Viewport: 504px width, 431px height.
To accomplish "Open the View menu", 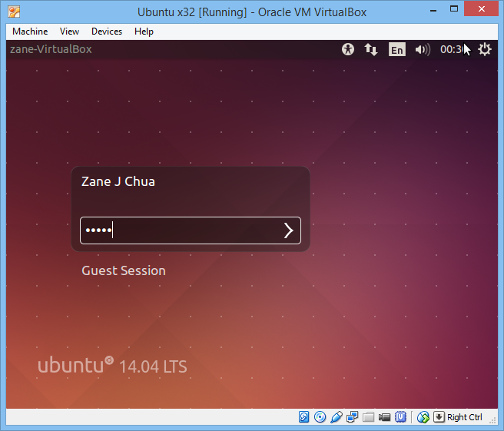I will coord(69,31).
